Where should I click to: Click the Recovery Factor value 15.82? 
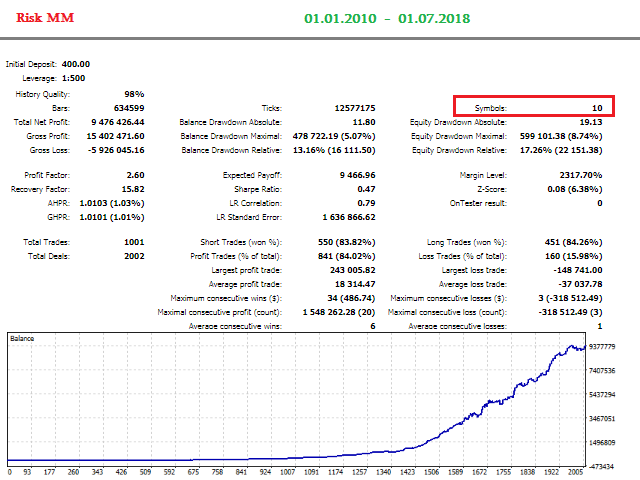click(133, 189)
